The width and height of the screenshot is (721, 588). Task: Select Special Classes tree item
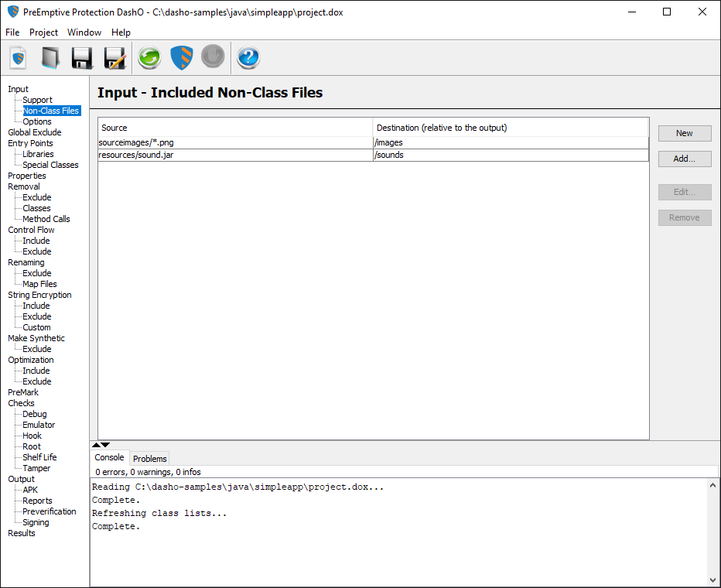50,165
